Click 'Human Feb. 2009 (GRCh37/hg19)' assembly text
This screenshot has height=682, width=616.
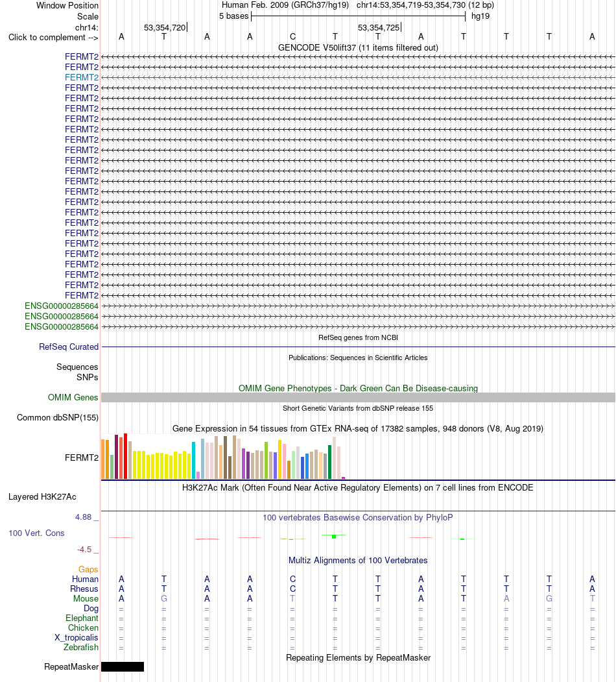coord(285,5)
